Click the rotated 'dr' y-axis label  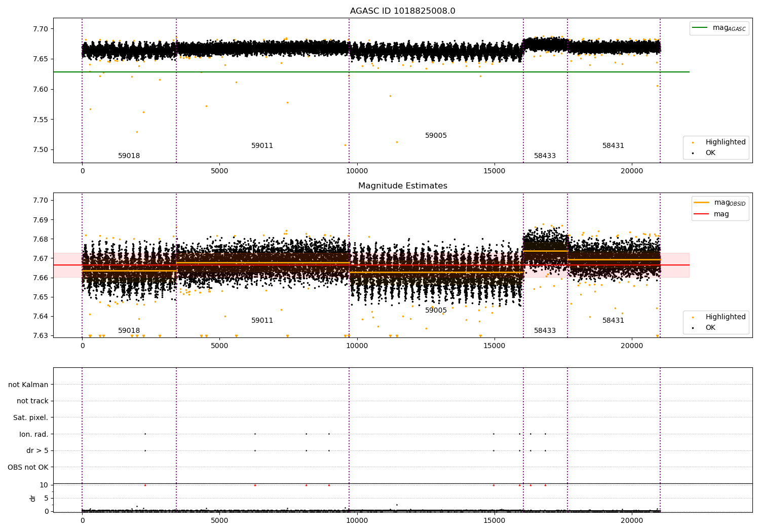[33, 498]
